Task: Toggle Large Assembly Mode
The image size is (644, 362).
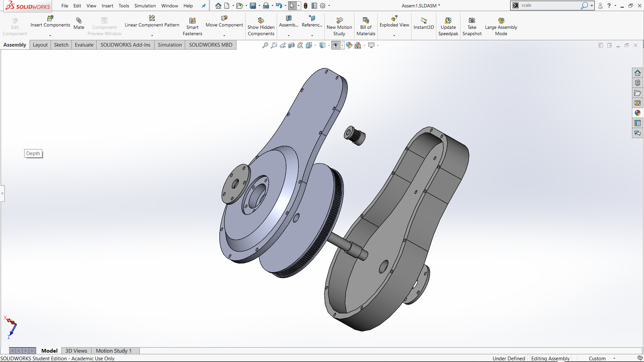Action: 501,21
